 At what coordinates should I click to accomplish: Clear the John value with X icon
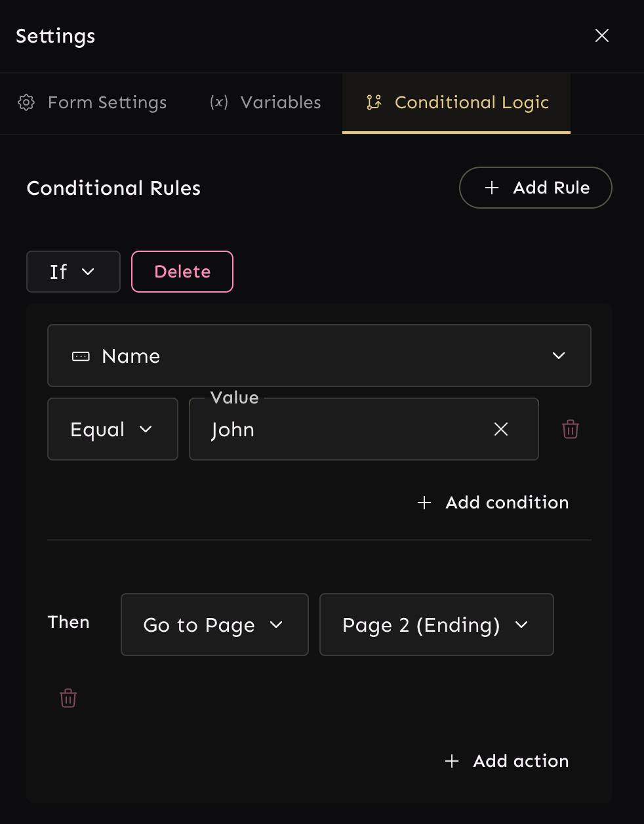(501, 429)
